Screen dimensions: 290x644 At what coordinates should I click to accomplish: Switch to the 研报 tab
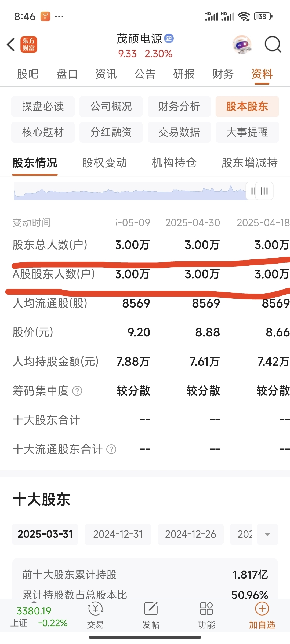pos(184,74)
